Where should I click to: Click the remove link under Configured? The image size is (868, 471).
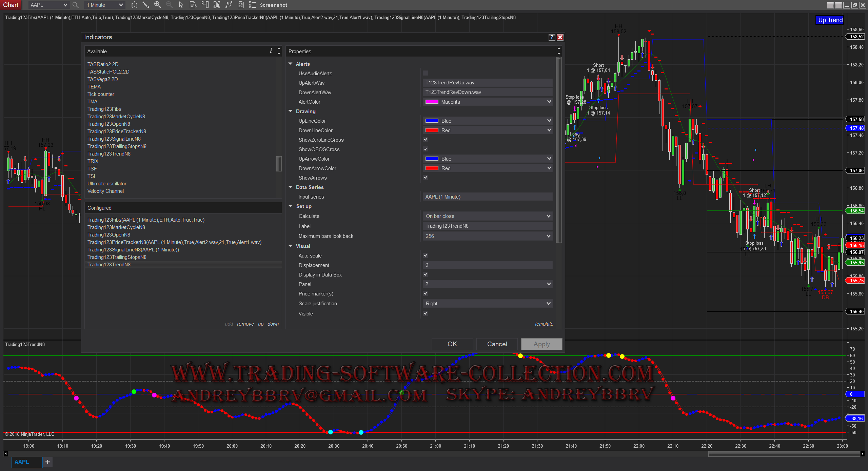(x=245, y=324)
